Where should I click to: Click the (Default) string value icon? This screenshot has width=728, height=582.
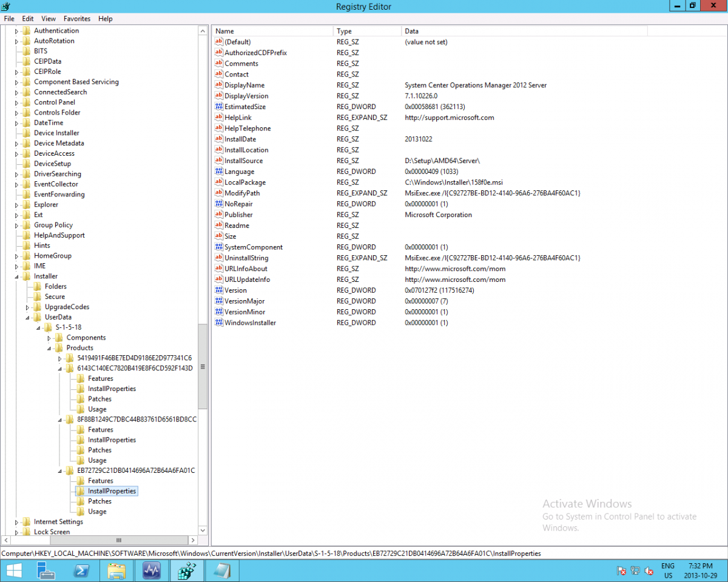coord(219,42)
